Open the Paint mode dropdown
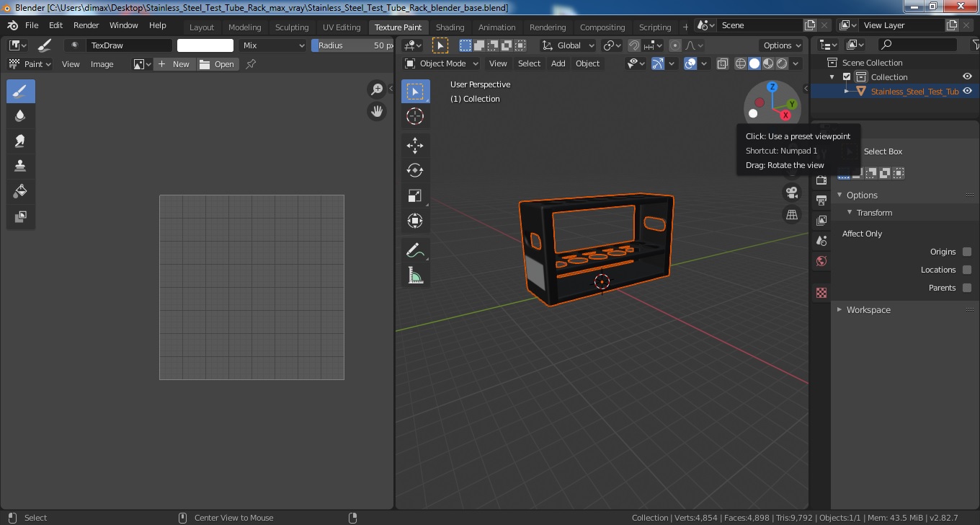This screenshot has height=525, width=980. tap(30, 64)
